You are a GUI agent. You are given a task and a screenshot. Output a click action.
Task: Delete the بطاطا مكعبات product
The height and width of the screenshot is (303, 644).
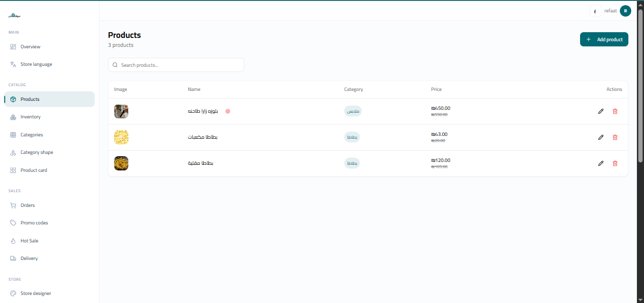coord(615,137)
